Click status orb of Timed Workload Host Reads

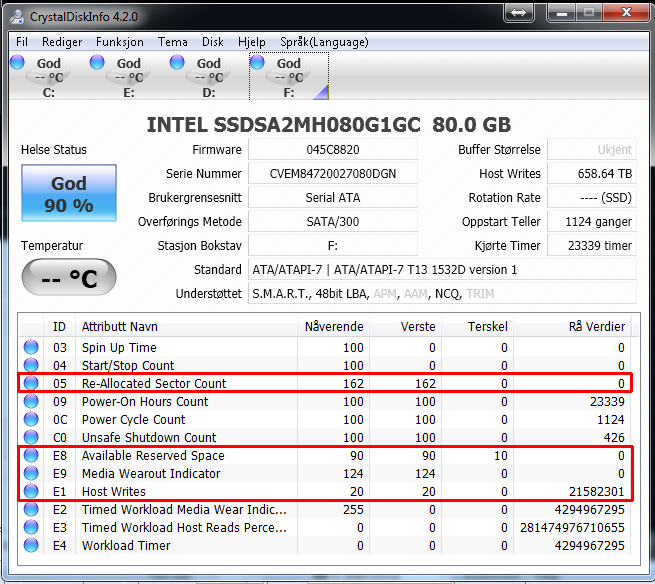tap(31, 527)
